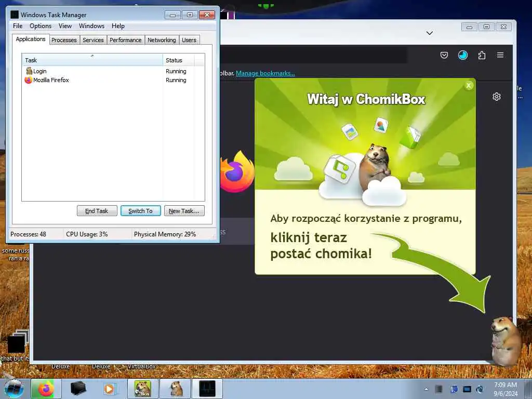Click the hamster mascot on the desktop
The width and height of the screenshot is (532, 399).
tap(506, 341)
